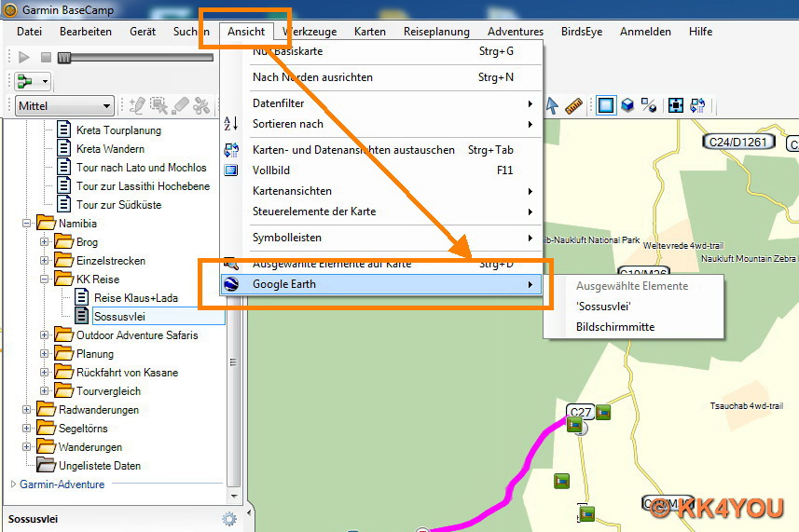Select the ruler measure tool
Image resolution: width=799 pixels, height=532 pixels.
pyautogui.click(x=573, y=105)
